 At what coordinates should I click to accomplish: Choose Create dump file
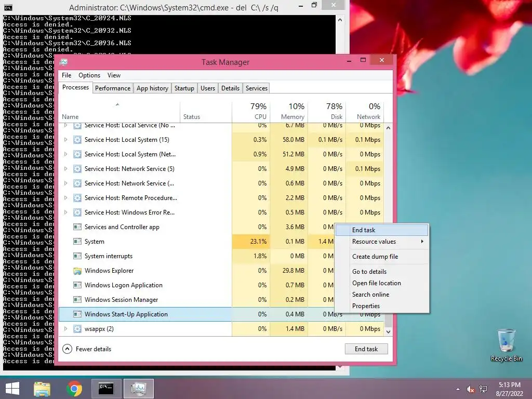[382, 257]
